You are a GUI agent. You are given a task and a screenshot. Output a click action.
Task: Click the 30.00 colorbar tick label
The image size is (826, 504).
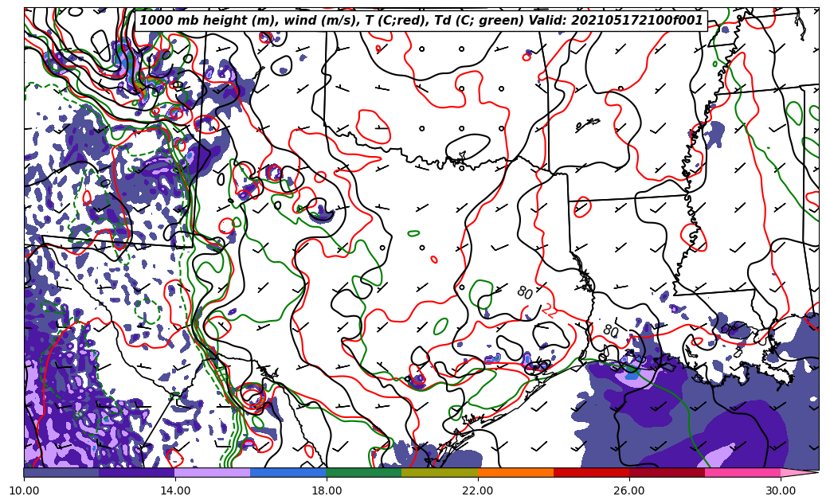click(780, 490)
